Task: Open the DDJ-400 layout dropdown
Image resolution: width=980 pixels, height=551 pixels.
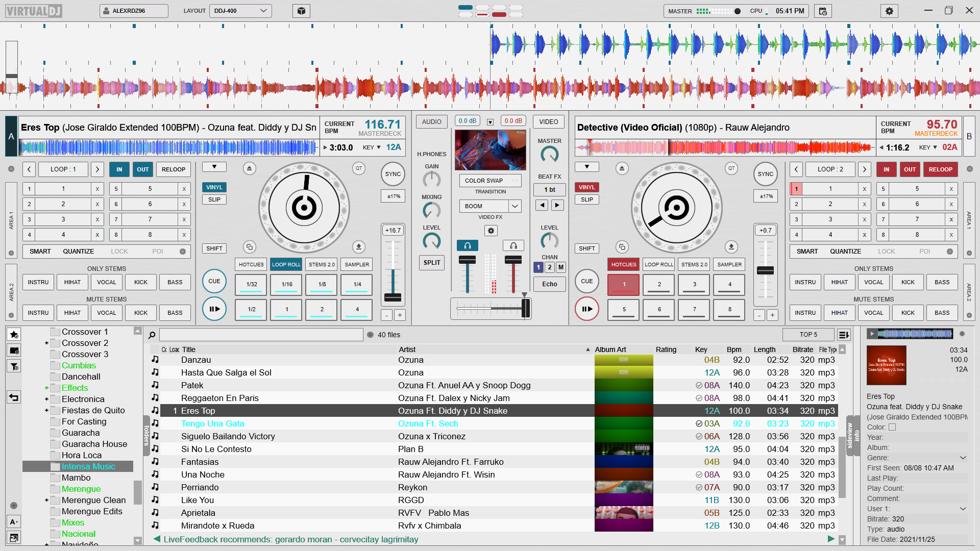Action: tap(240, 11)
